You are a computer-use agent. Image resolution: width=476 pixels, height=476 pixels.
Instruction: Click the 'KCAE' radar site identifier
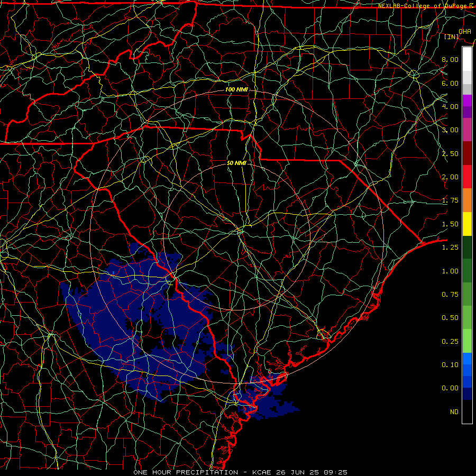(262, 472)
